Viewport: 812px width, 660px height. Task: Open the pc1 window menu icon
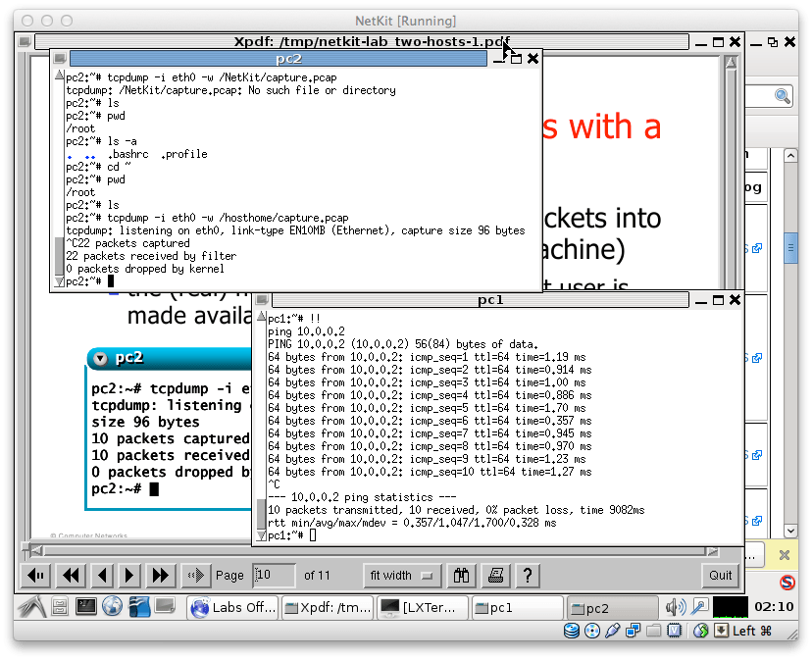tap(262, 300)
